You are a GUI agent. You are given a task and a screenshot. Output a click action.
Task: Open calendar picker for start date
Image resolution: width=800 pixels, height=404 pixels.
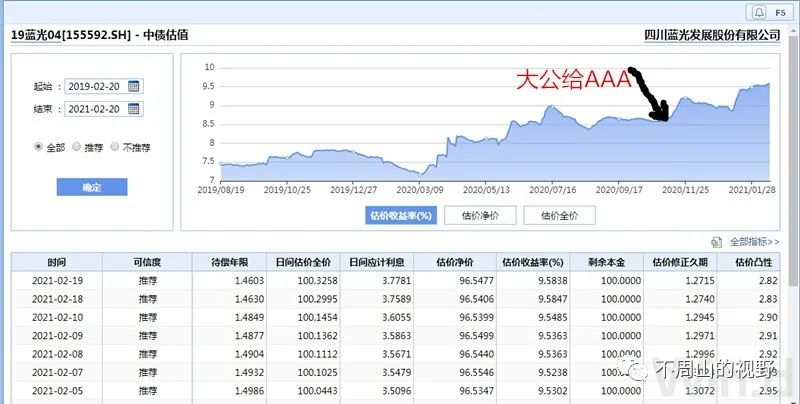134,86
